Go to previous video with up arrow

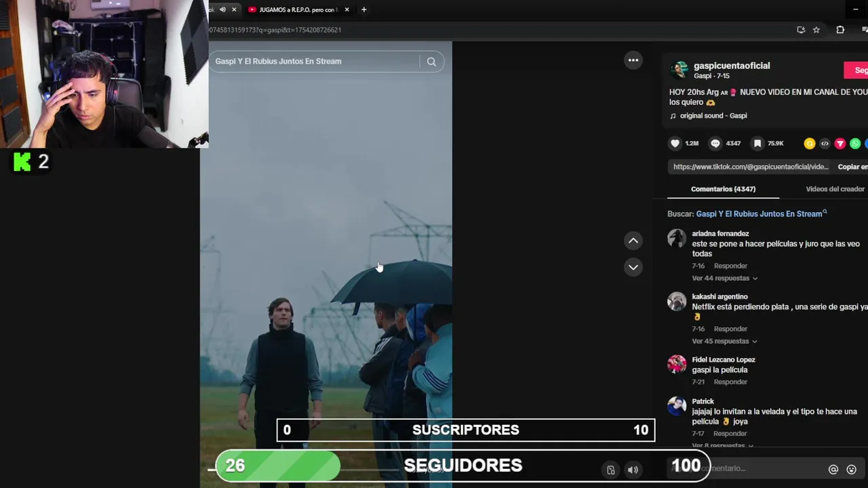click(x=633, y=241)
